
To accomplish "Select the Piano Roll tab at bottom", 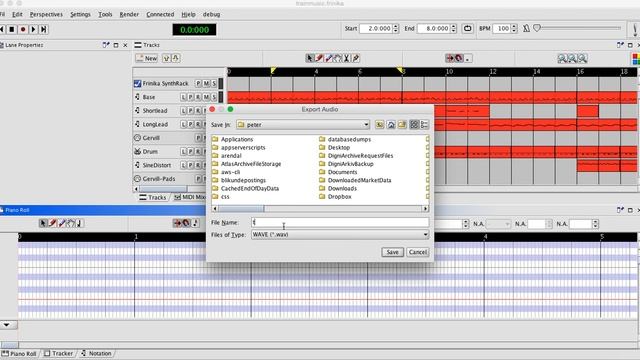I will pos(19,353).
